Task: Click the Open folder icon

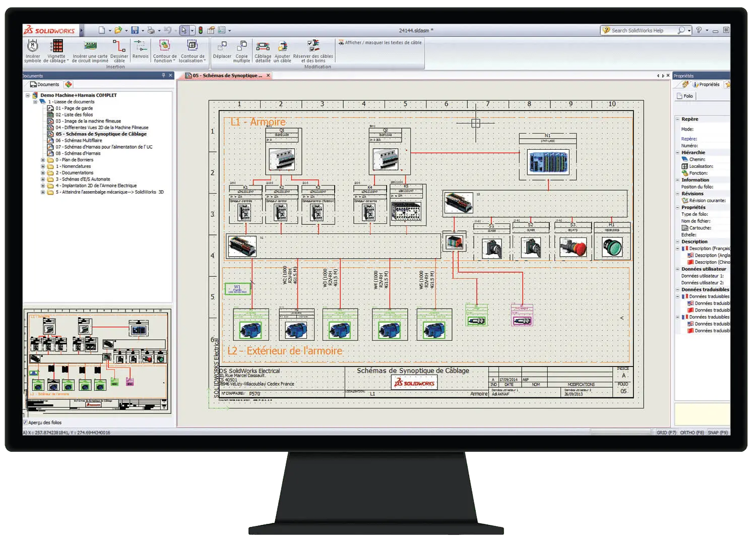Action: [x=118, y=30]
